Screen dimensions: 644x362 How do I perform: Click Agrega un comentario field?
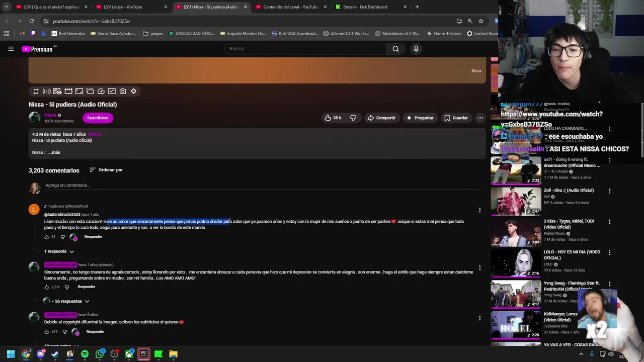(263, 186)
